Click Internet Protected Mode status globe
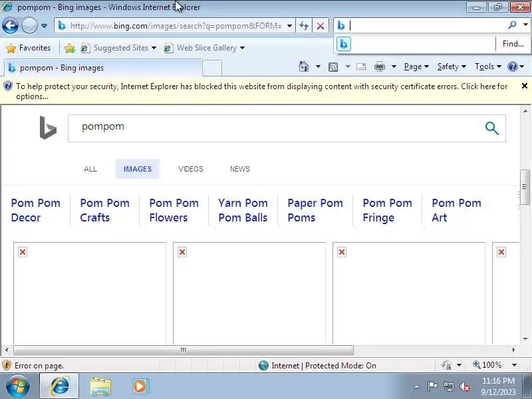The image size is (532, 399). pos(263,365)
